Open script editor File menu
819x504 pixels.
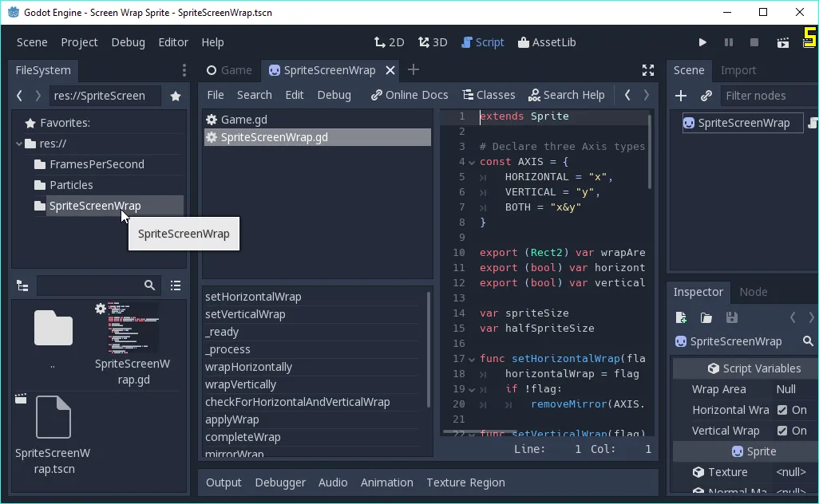coord(216,95)
